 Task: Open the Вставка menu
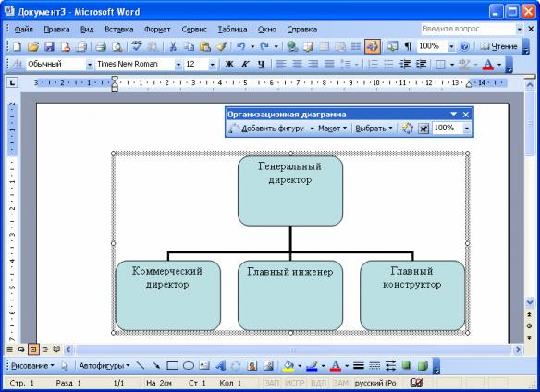(x=118, y=30)
